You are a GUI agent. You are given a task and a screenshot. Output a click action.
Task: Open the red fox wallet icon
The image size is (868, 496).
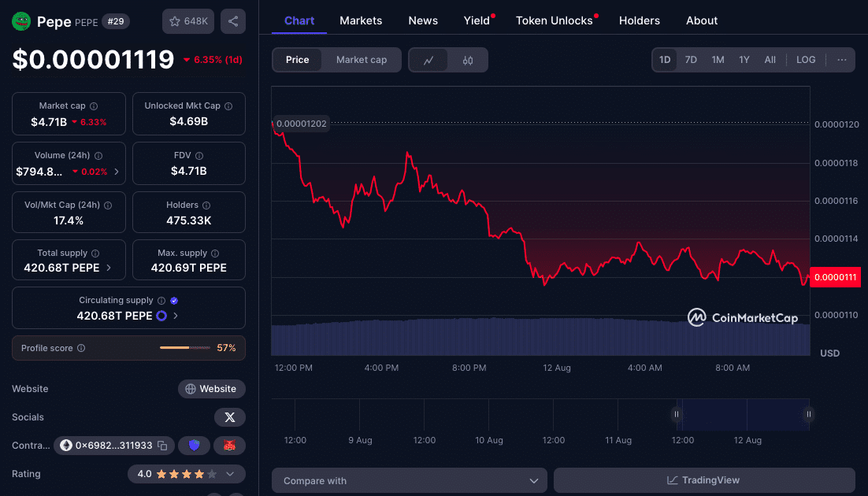point(229,446)
